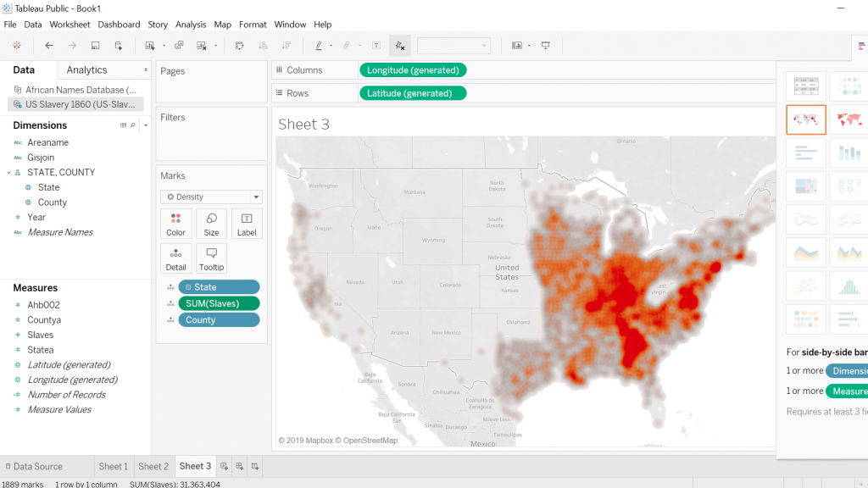Viewport: 868px width, 488px height.
Task: Click the save icon in toolbar
Action: (x=95, y=46)
